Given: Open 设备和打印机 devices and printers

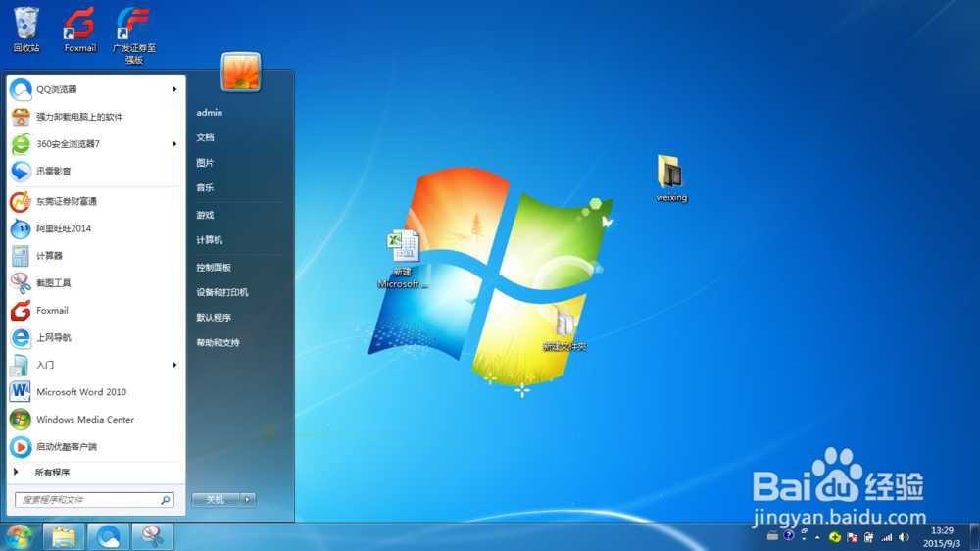Looking at the screenshot, I should (x=222, y=293).
